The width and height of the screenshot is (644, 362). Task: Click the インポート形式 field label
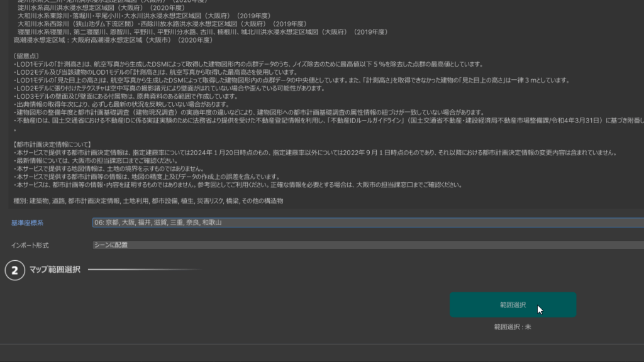click(30, 245)
